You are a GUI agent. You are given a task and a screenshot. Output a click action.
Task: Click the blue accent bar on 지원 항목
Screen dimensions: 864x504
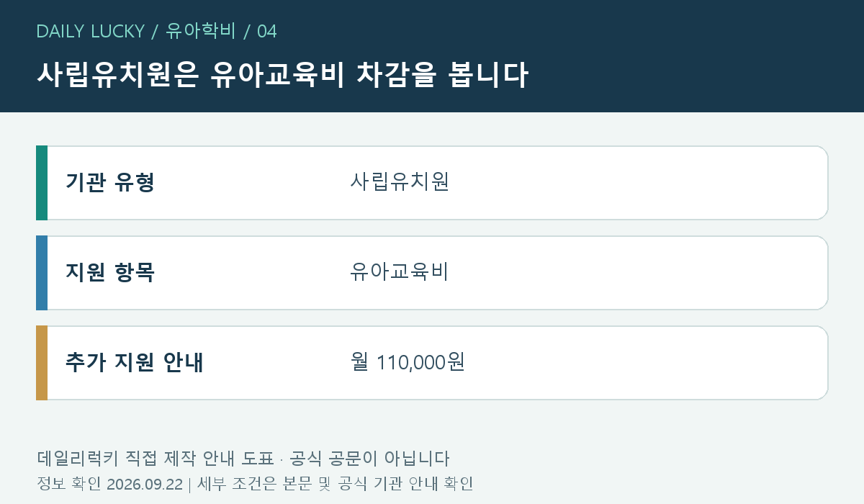[x=42, y=273]
